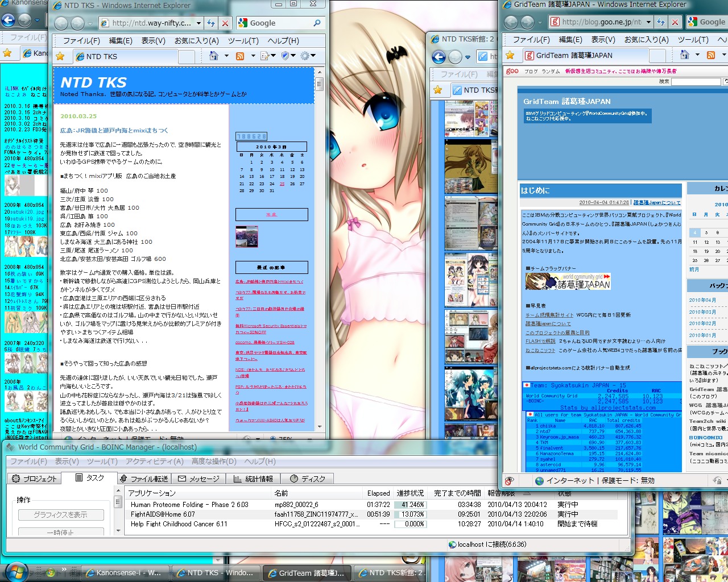Open recent pages dropdown in NTD TKS新館 window
This screenshot has height=582, width=728.
coord(468,57)
